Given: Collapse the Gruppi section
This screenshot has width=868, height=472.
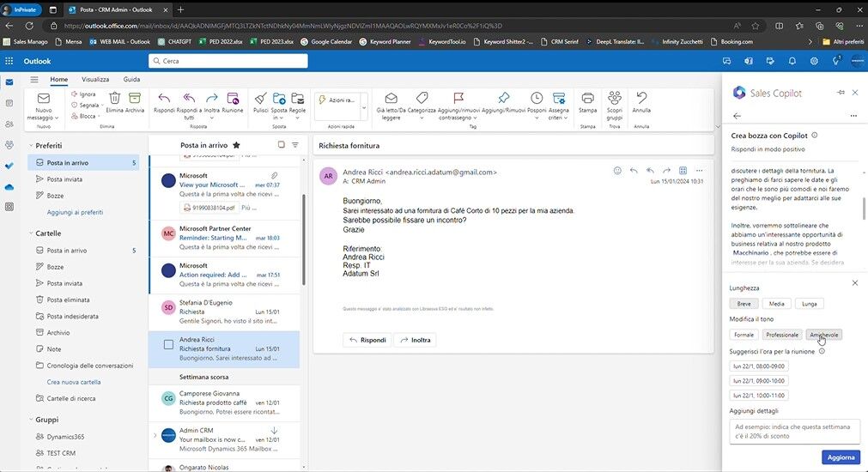Looking at the screenshot, I should (x=31, y=420).
